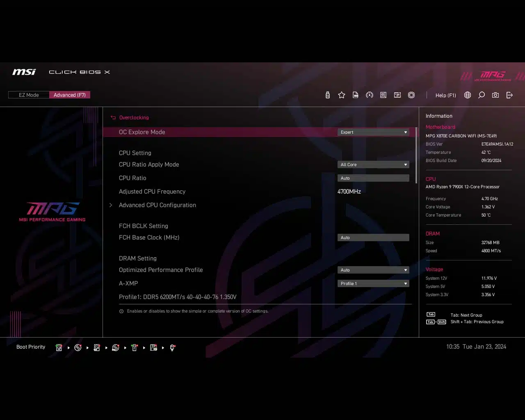Click the Shift + Tab: Previous Group hint
525x420 pixels.
(x=477, y=322)
